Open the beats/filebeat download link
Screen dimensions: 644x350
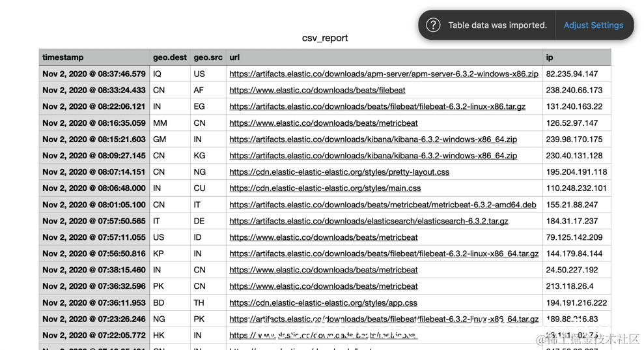317,90
